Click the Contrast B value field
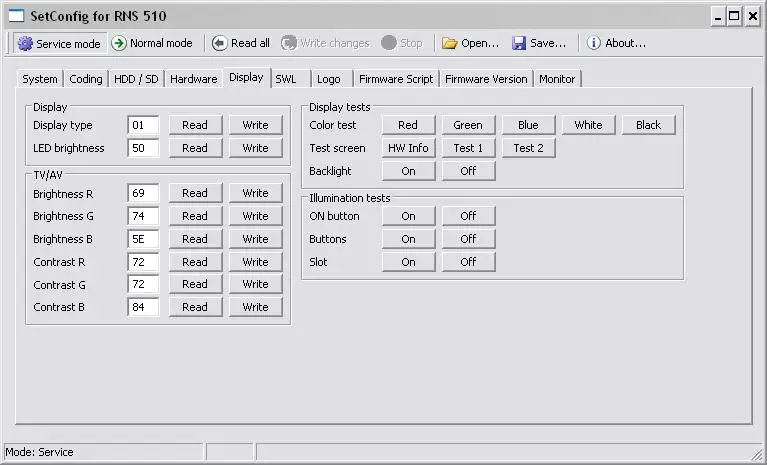 [x=143, y=307]
